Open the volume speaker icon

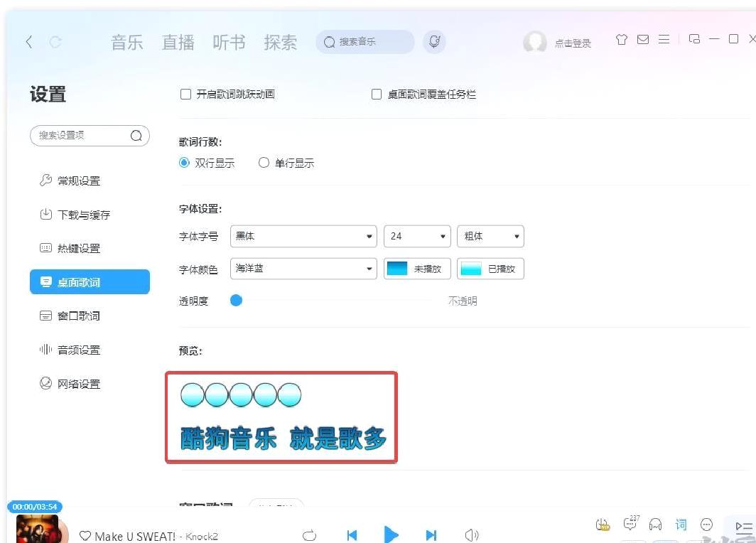[472, 535]
